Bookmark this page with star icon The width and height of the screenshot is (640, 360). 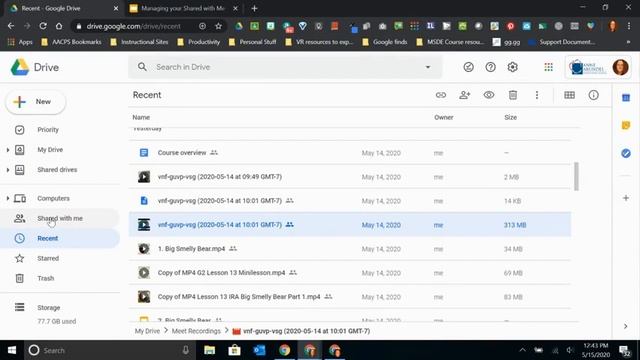(x=218, y=26)
